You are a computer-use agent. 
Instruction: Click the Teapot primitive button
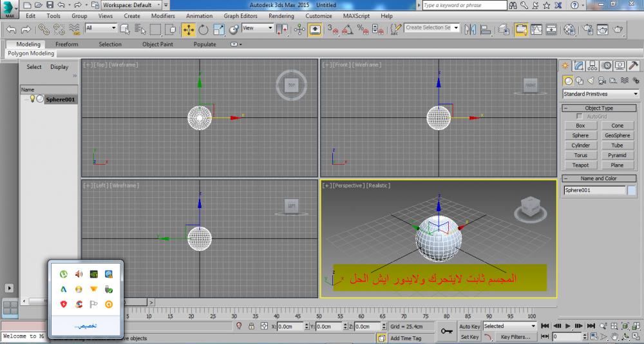click(580, 166)
